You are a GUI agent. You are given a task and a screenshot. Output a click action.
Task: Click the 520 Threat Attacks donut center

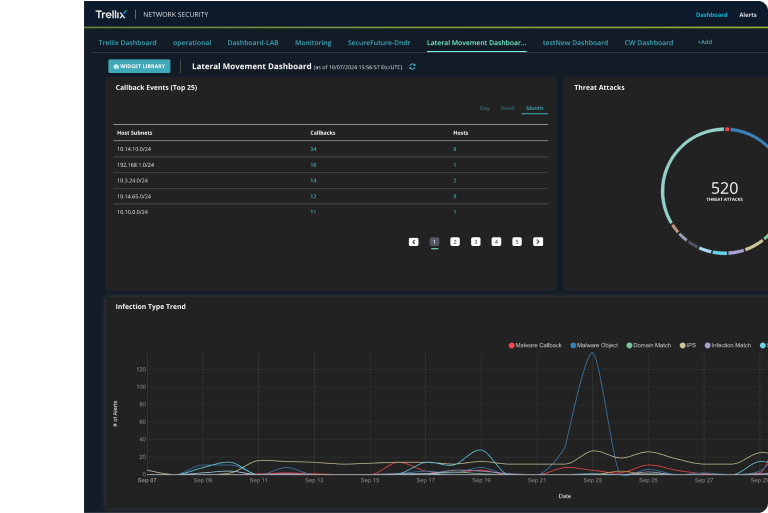[x=724, y=191]
